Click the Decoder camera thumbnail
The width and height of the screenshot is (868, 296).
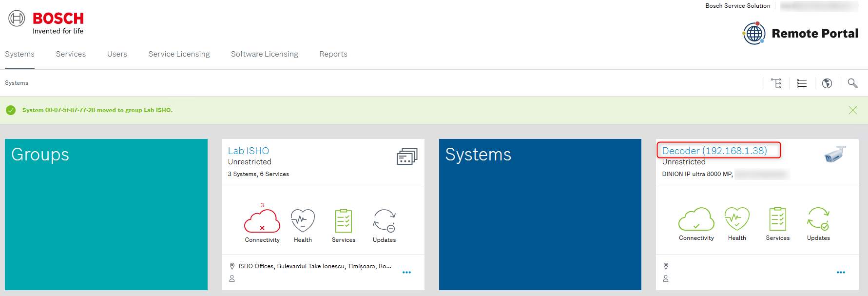click(x=835, y=155)
